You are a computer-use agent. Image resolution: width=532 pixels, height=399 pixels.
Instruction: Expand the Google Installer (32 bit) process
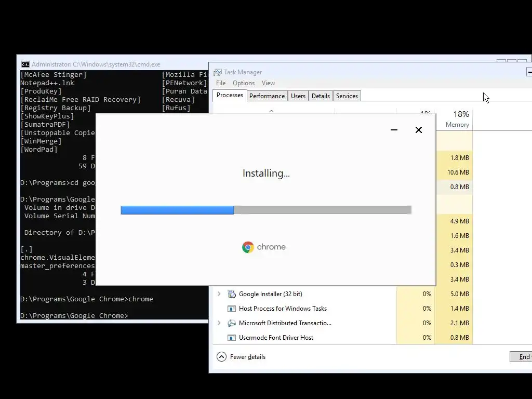click(219, 294)
